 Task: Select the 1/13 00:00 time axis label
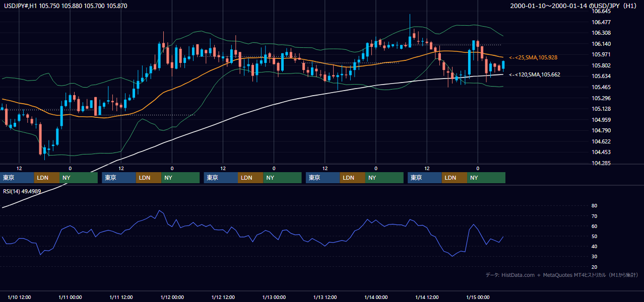point(274,297)
